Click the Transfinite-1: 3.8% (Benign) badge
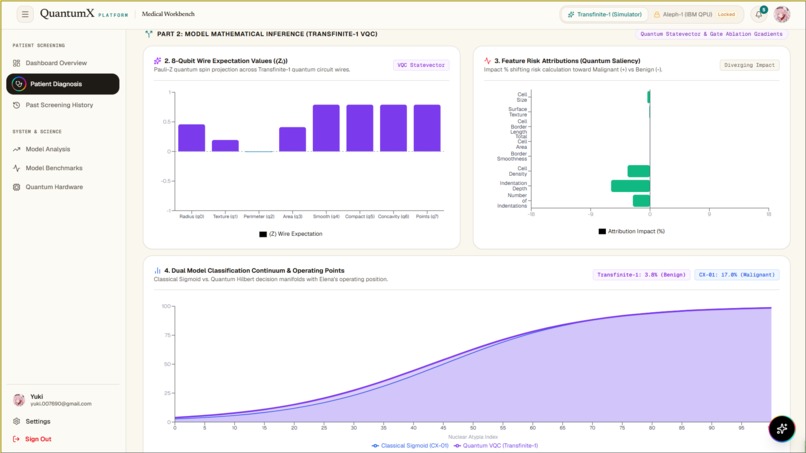The height and width of the screenshot is (453, 806). (641, 275)
